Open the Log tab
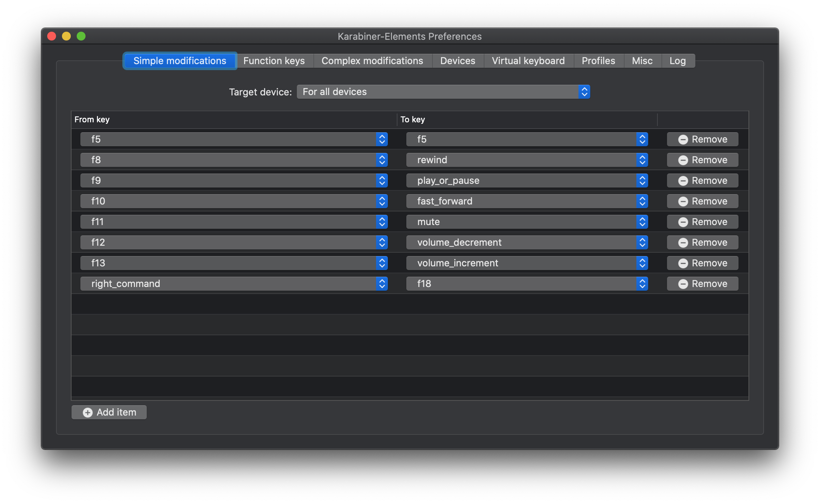 [677, 61]
